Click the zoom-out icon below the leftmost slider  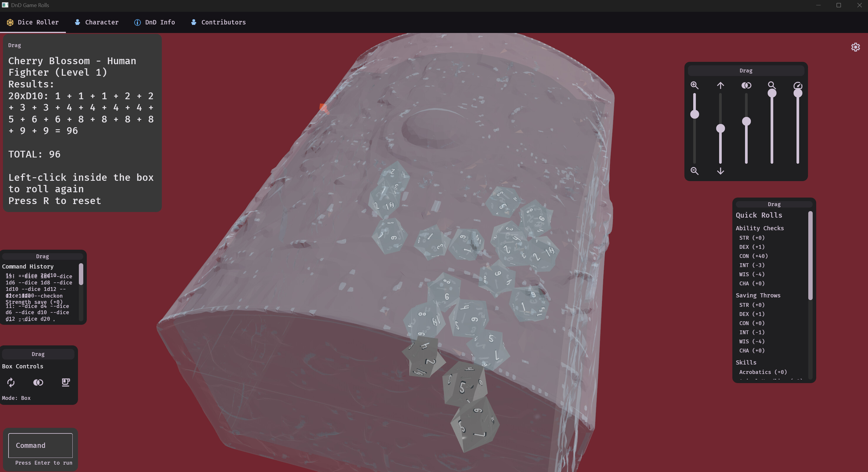pyautogui.click(x=694, y=171)
